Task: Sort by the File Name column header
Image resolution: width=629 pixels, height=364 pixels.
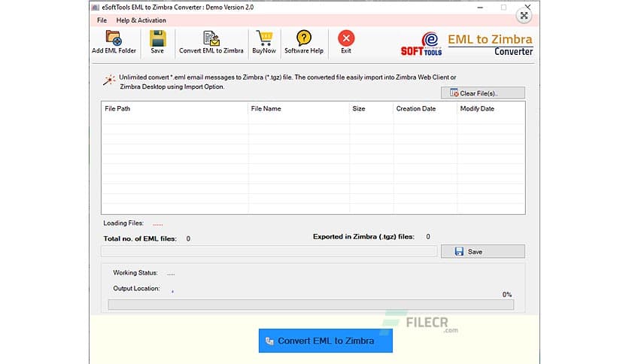Action: 299,108
